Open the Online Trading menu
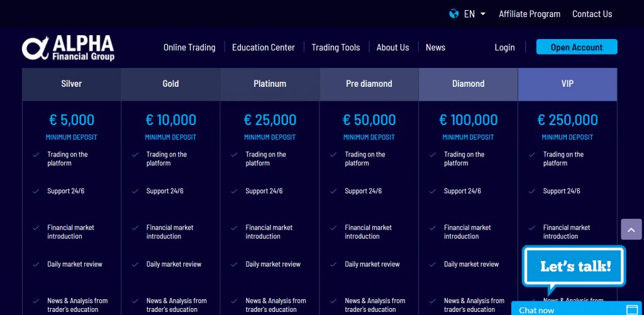The height and width of the screenshot is (315, 644). point(189,47)
